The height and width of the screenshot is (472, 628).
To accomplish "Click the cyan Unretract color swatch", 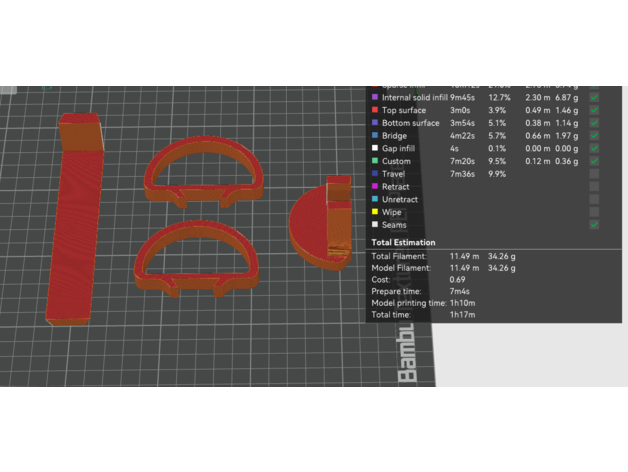I will point(374,200).
